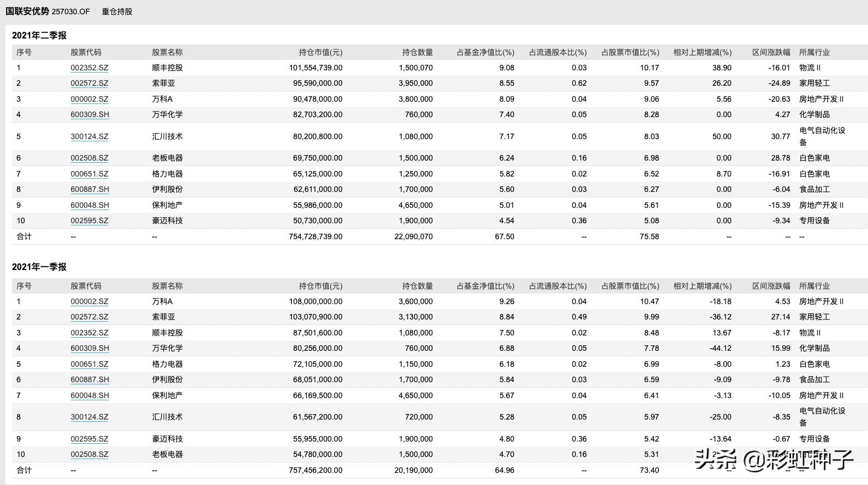Click 占基金净值比(%) header in 2021年二季报 table
868x485 pixels.
[485, 52]
